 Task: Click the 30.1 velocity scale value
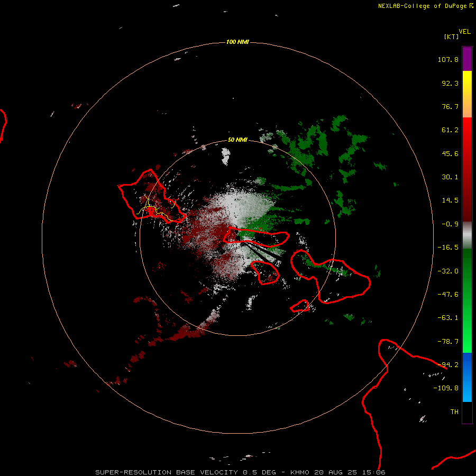tap(450, 177)
